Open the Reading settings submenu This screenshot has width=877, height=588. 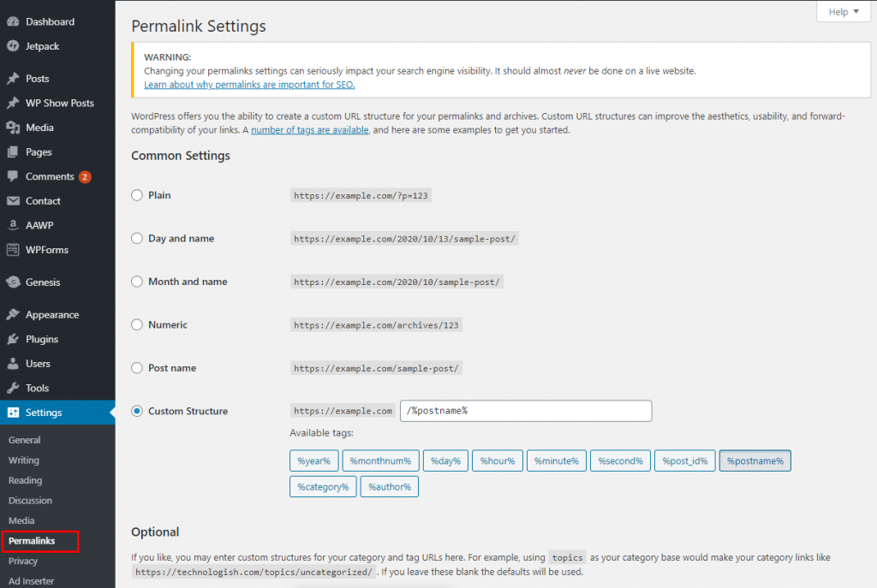[25, 480]
